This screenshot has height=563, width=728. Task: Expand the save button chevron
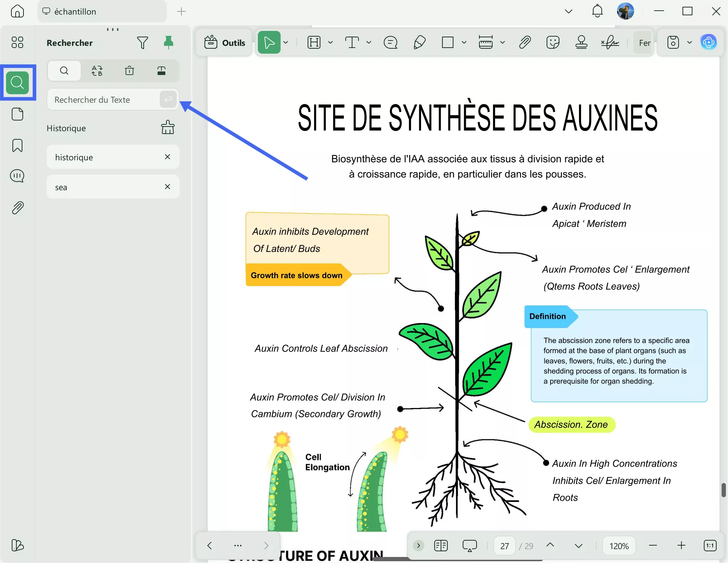(689, 42)
